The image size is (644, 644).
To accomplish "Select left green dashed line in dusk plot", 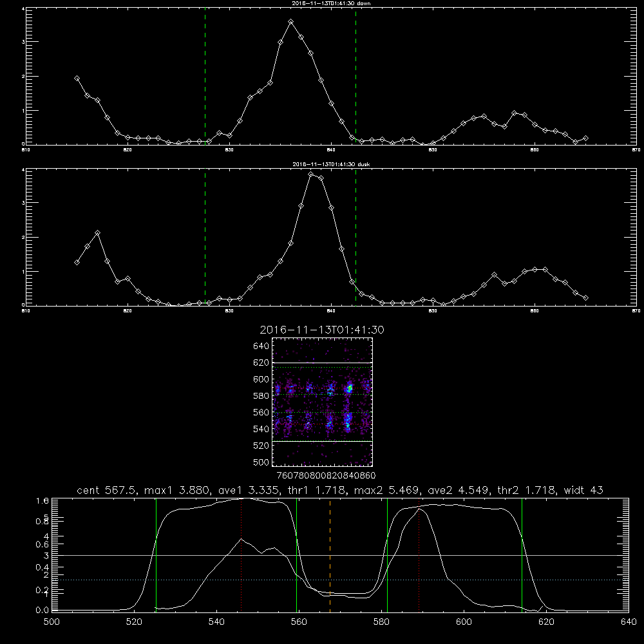I will [205, 237].
